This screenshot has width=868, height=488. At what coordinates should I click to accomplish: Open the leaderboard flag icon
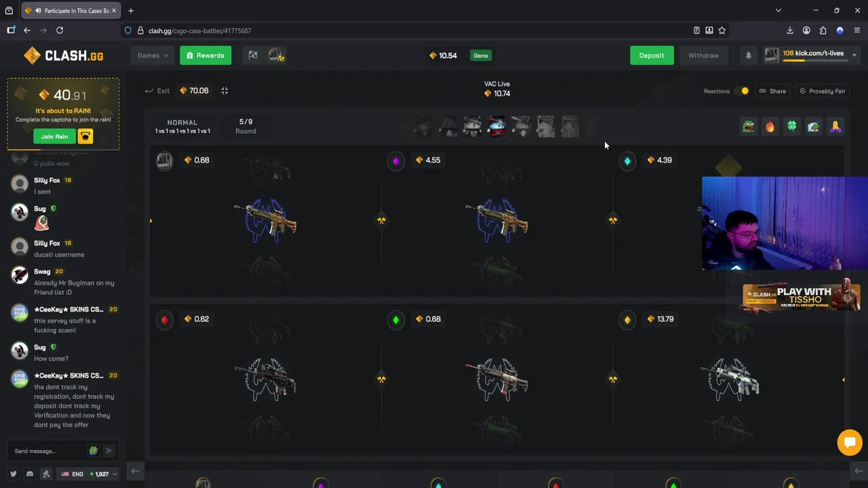click(x=253, y=56)
